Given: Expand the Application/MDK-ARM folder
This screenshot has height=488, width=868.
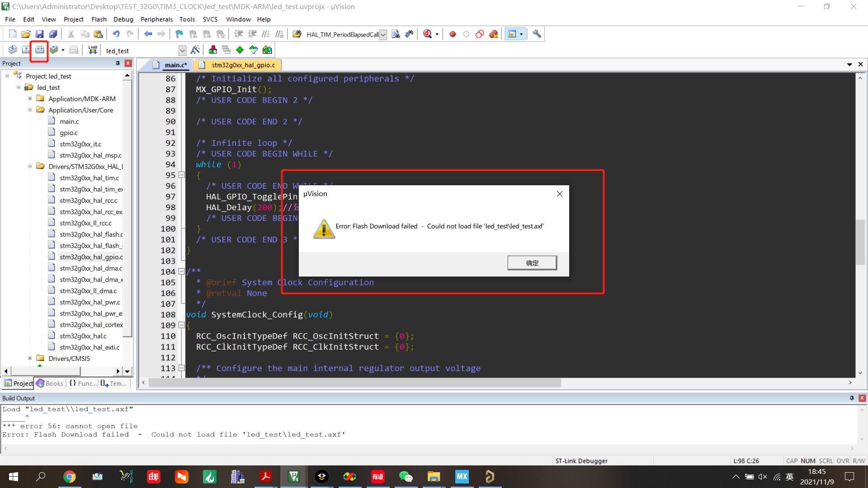Looking at the screenshot, I should pyautogui.click(x=30, y=99).
